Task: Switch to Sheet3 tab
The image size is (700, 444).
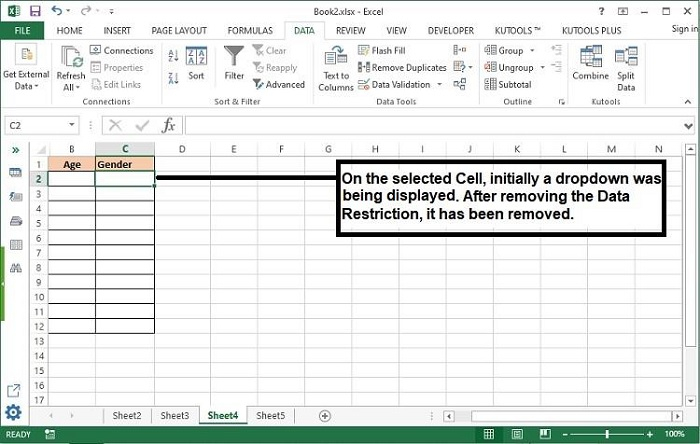Action: 175,415
